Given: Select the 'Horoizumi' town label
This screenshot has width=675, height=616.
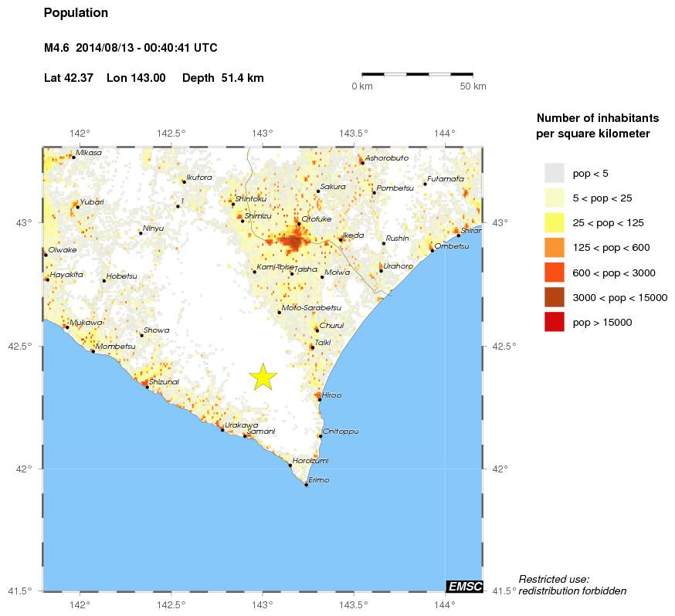Looking at the screenshot, I should pos(310,461).
